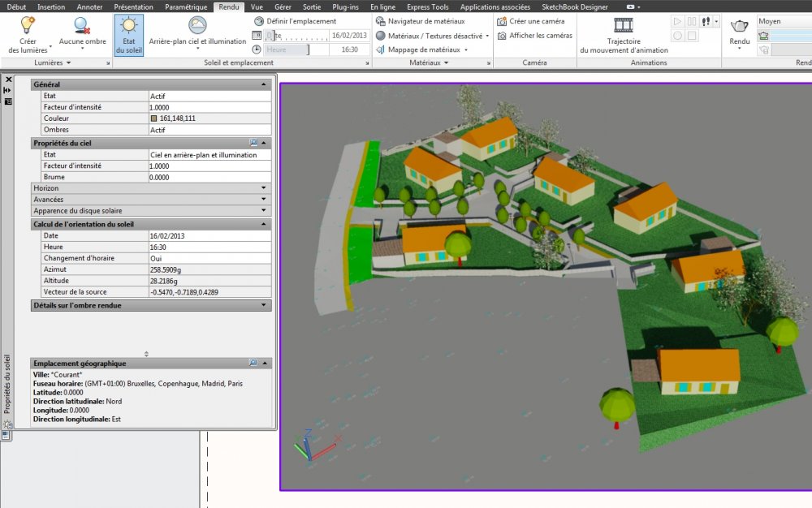Click the Rendu teapot icon
The height and width of the screenshot is (508, 812).
[739, 25]
